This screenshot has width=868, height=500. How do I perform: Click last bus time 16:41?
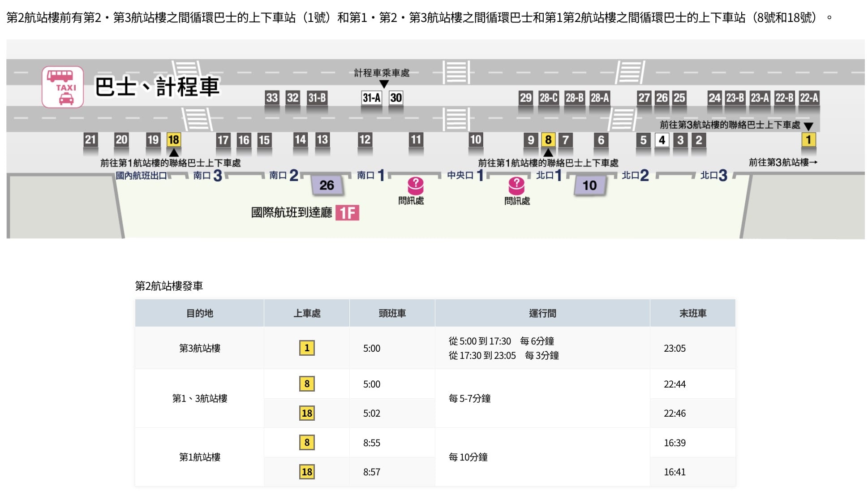tap(675, 472)
